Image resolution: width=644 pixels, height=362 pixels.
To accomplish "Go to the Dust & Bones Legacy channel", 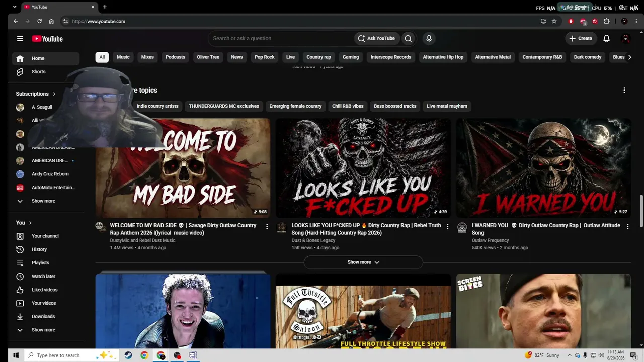I will (x=313, y=240).
